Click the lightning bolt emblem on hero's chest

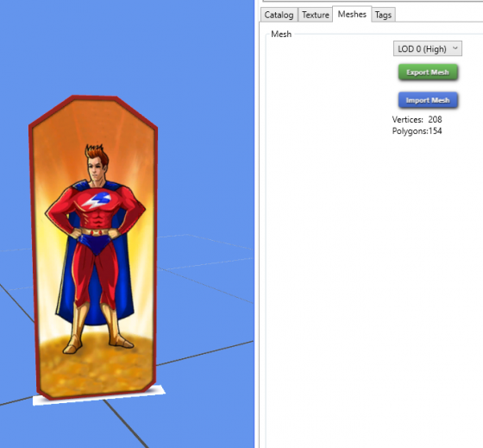tap(97, 200)
